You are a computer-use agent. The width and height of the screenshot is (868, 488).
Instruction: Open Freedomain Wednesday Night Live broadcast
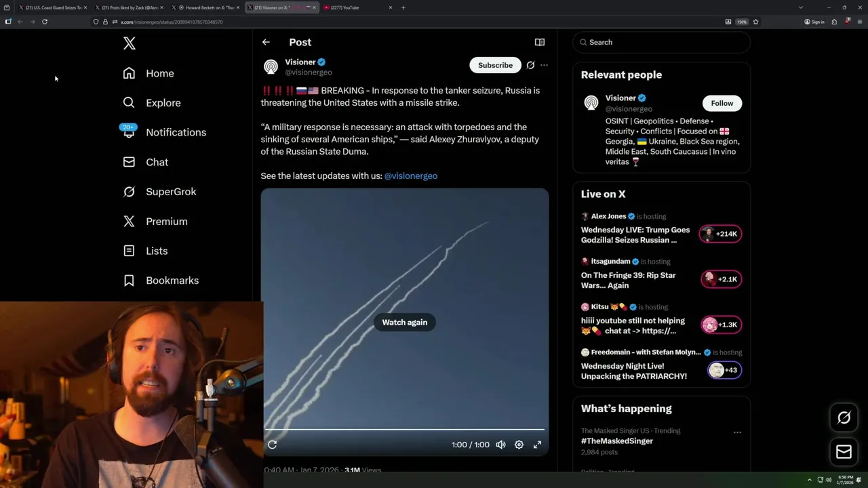[634, 371]
